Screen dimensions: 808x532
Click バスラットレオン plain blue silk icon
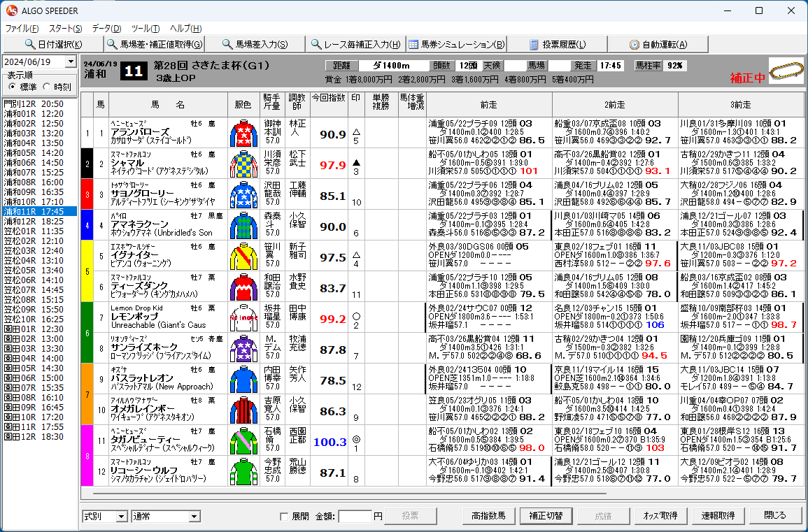tap(243, 380)
